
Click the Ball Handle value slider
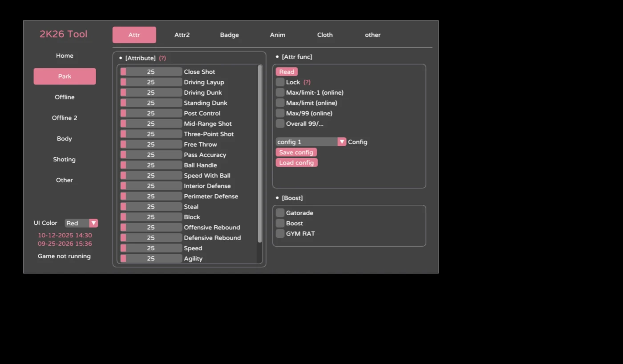click(x=151, y=165)
